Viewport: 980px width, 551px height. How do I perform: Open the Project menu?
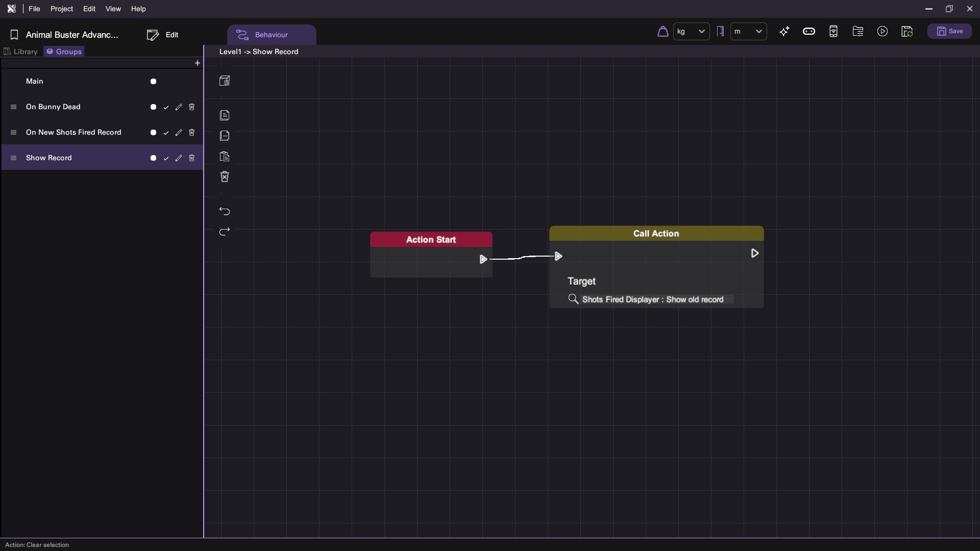coord(61,9)
